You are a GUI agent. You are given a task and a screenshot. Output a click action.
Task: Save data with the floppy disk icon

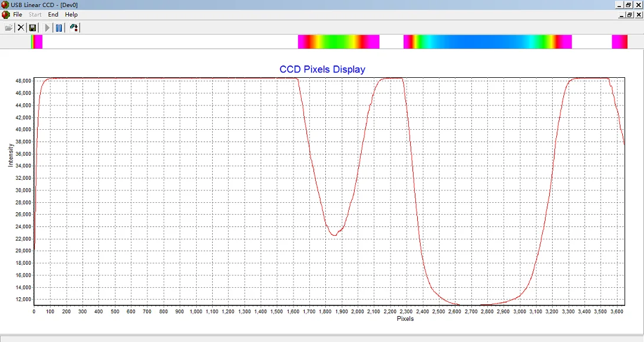coord(32,28)
